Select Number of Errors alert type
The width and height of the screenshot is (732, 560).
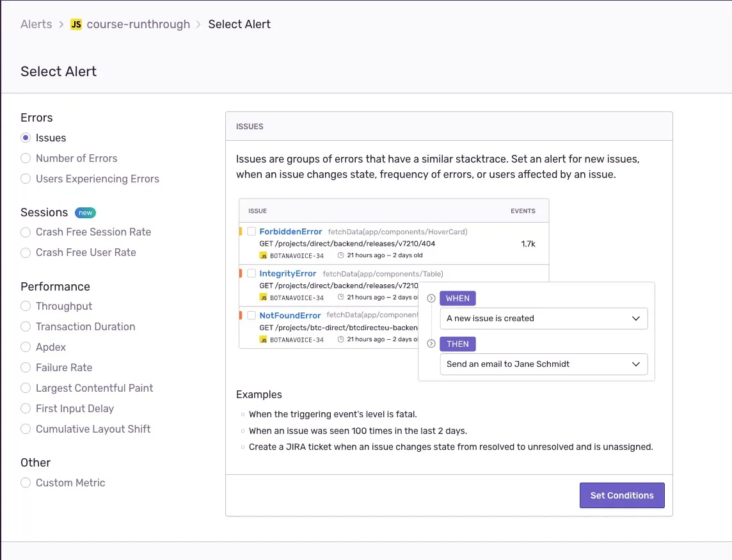[x=26, y=158]
